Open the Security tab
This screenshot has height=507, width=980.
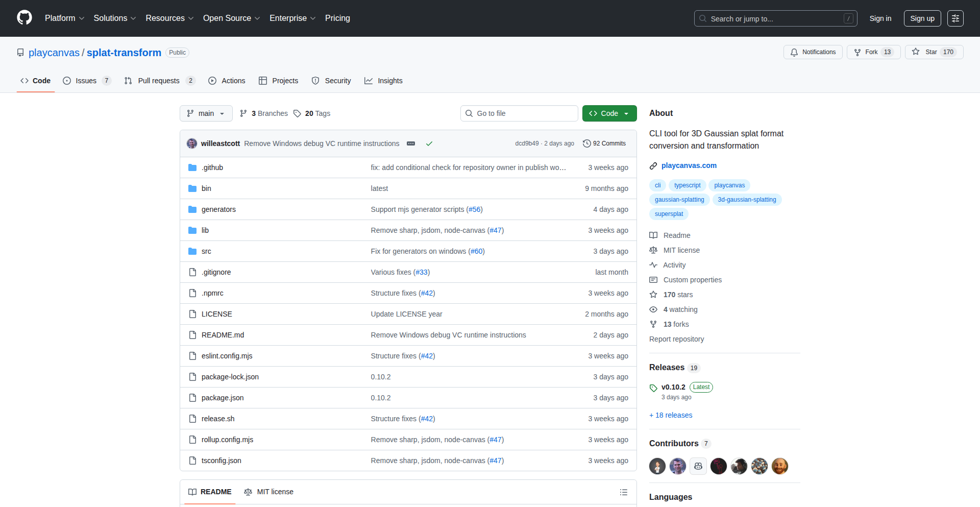(x=331, y=81)
